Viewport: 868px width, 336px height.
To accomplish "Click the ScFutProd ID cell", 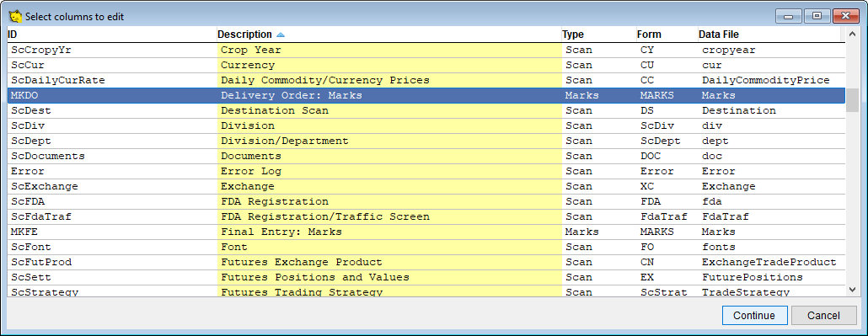I will coord(112,262).
